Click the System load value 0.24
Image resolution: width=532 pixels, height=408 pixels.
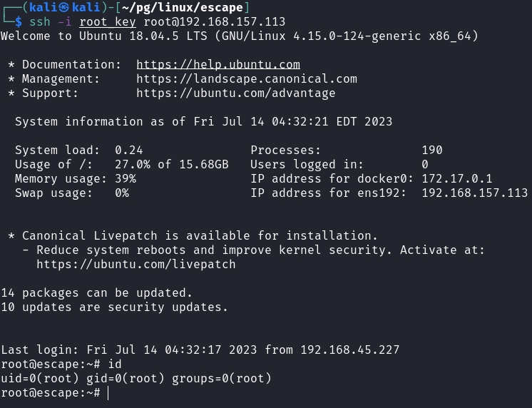(128, 150)
